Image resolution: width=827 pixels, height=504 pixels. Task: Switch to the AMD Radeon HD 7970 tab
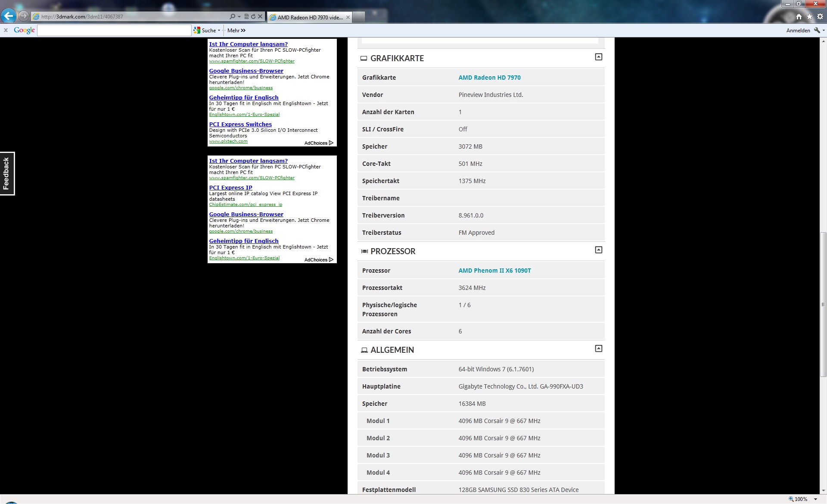click(309, 17)
